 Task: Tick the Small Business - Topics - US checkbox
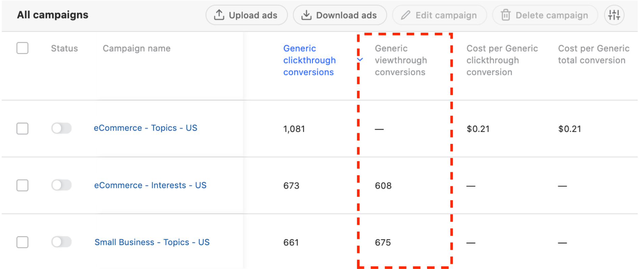(23, 242)
